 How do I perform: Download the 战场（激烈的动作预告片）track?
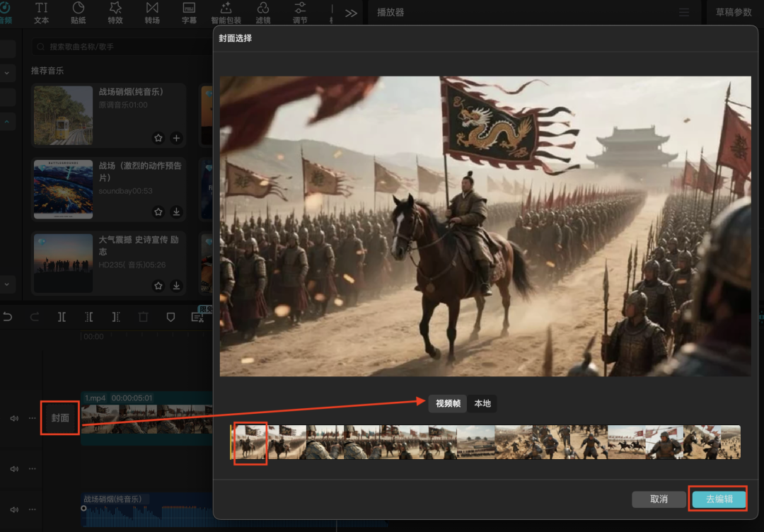coord(176,212)
